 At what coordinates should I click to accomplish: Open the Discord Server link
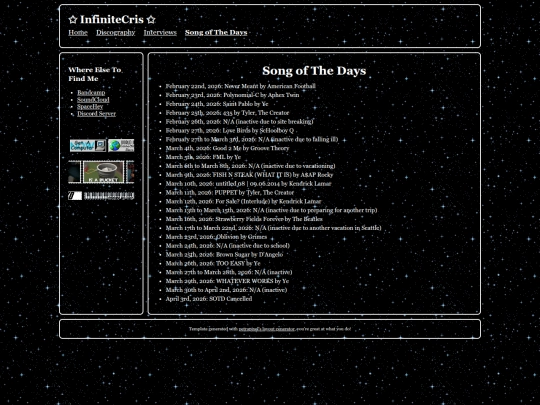[x=96, y=114]
